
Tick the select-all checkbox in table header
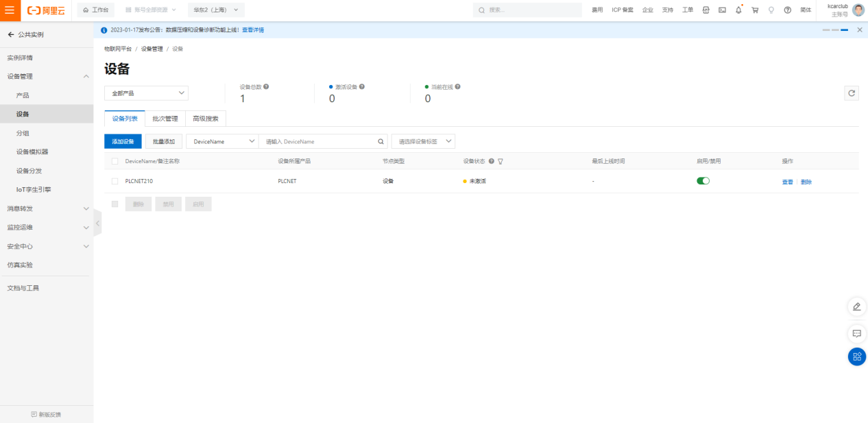coord(114,162)
